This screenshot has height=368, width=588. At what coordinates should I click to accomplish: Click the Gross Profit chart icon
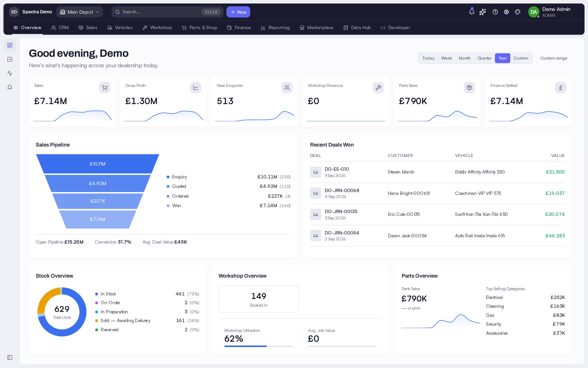(x=196, y=88)
